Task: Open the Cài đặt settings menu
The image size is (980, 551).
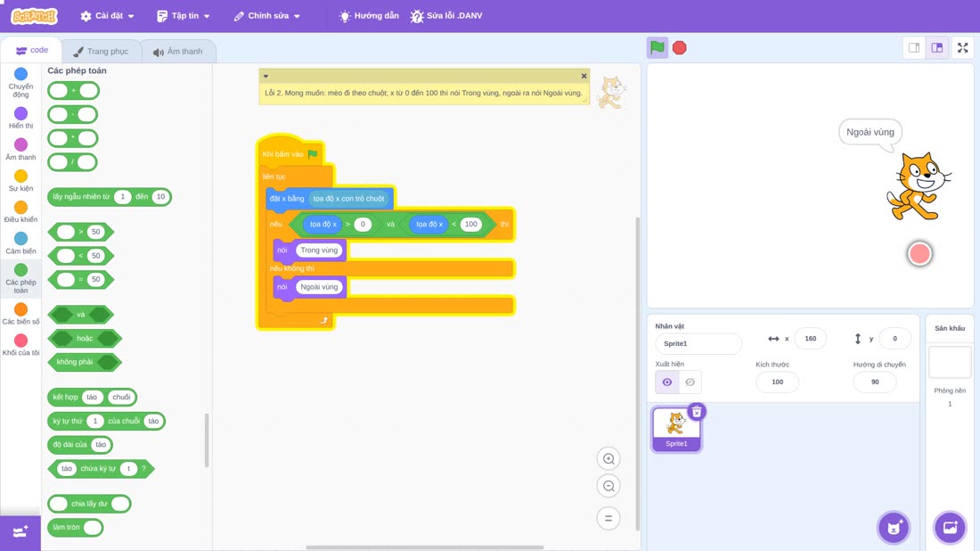Action: pyautogui.click(x=108, y=16)
